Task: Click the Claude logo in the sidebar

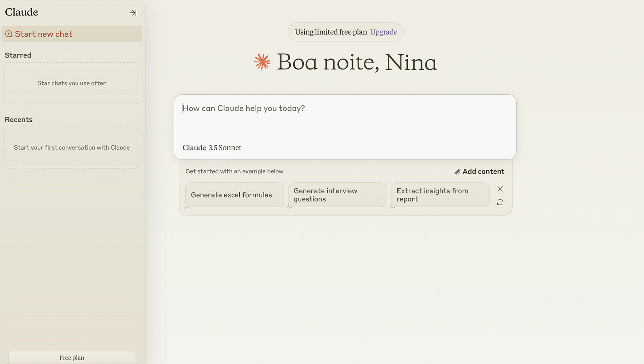Action: point(22,12)
